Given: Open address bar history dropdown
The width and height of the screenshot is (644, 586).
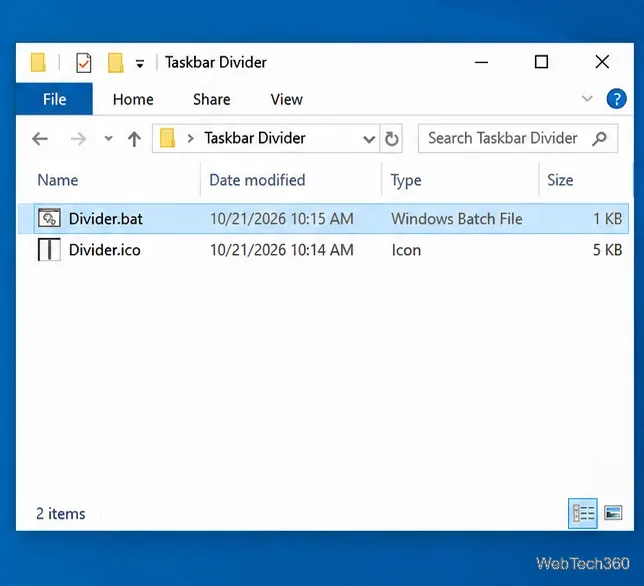Looking at the screenshot, I should click(369, 139).
